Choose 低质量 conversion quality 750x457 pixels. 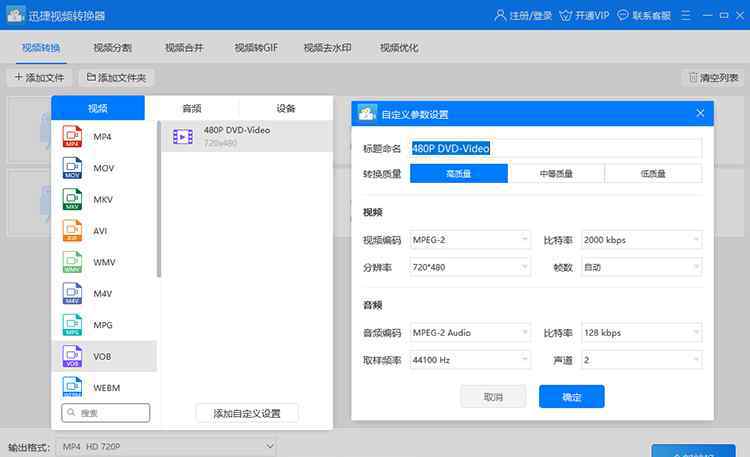click(x=653, y=174)
